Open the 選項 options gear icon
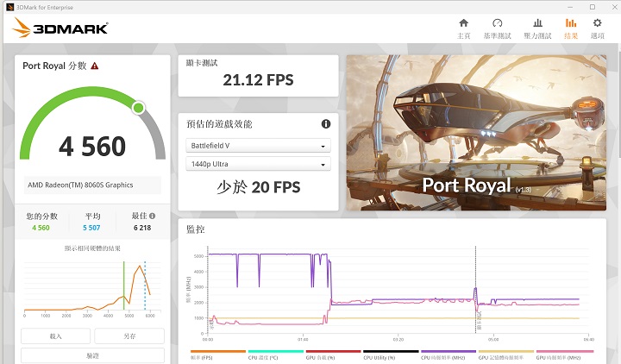621x364 pixels. pyautogui.click(x=597, y=23)
